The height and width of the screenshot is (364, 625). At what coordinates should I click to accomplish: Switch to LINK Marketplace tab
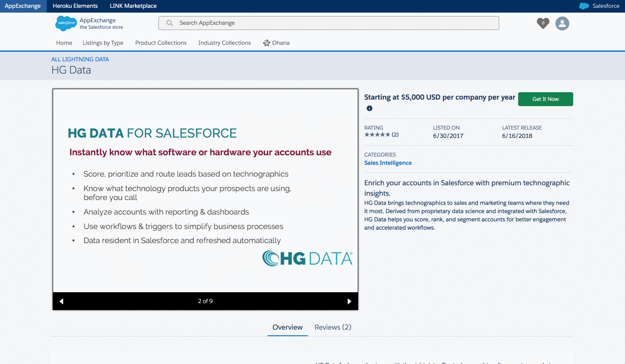click(133, 6)
